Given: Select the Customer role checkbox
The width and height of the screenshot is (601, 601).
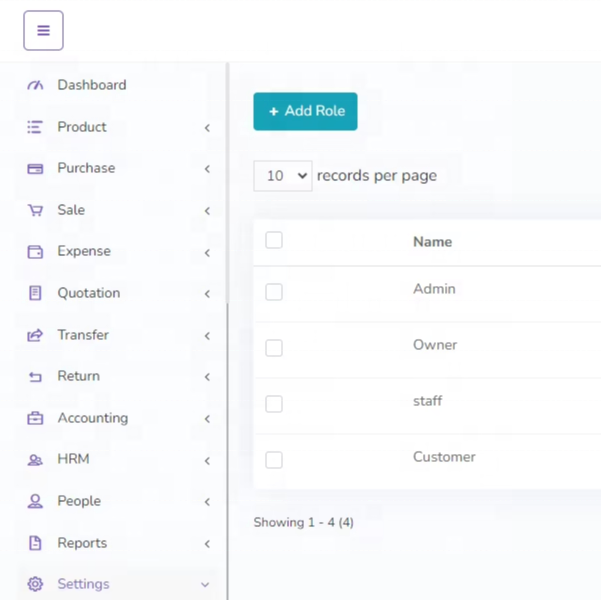Looking at the screenshot, I should coord(274,460).
